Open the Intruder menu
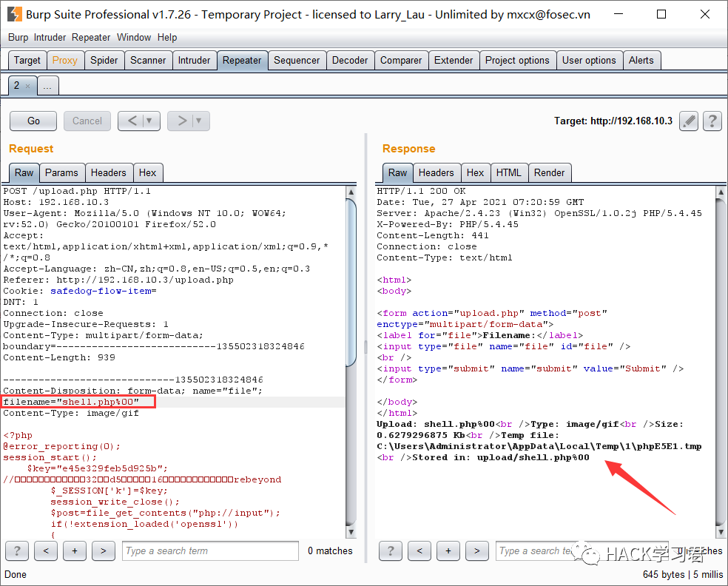The width and height of the screenshot is (728, 586). (x=50, y=38)
